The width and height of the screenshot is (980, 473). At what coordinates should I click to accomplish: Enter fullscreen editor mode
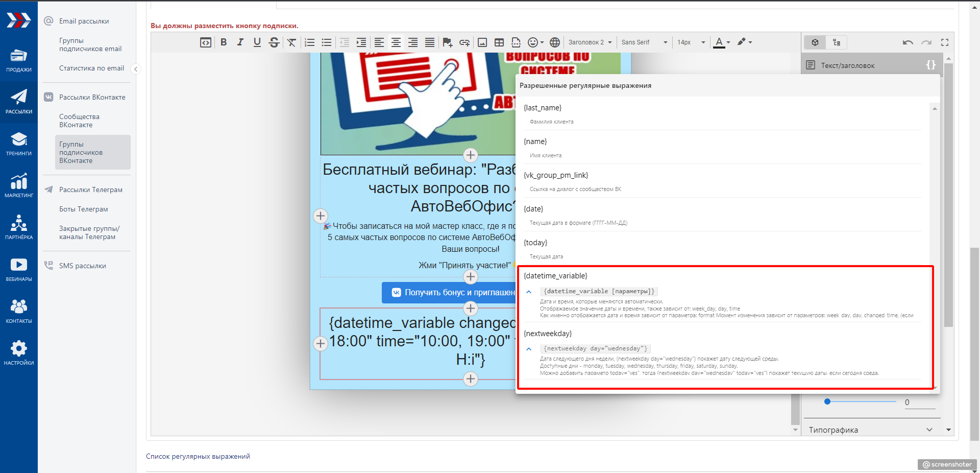pyautogui.click(x=945, y=42)
